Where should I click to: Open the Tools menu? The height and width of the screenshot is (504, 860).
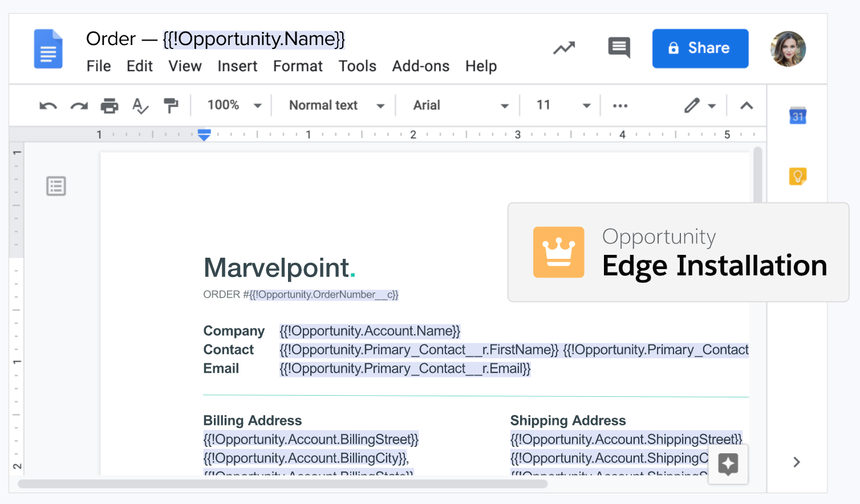358,66
